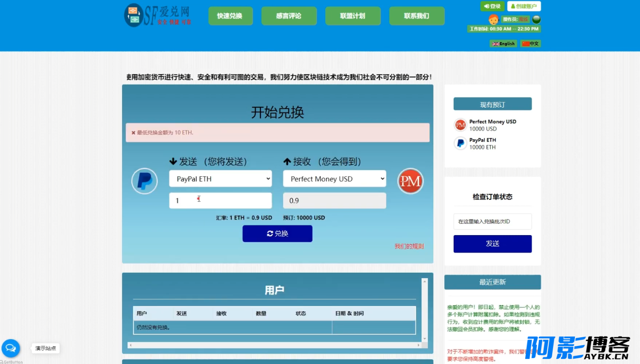This screenshot has height=364, width=640.
Task: Click the operator avatar icon
Action: [493, 19]
